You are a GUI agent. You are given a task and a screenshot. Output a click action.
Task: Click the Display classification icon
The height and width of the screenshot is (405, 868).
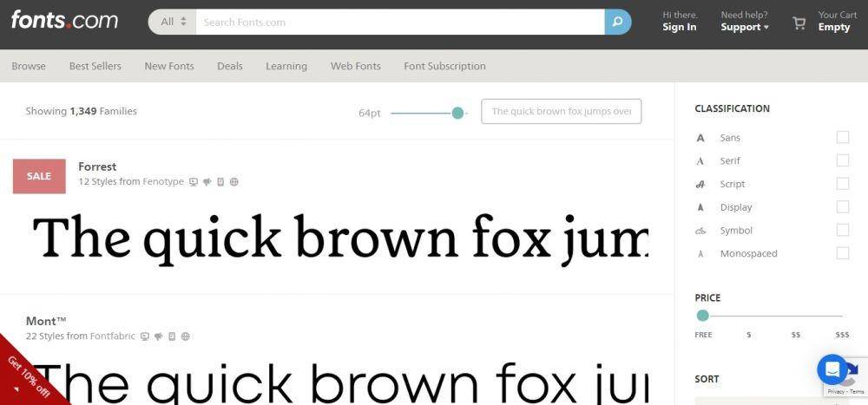pos(700,207)
